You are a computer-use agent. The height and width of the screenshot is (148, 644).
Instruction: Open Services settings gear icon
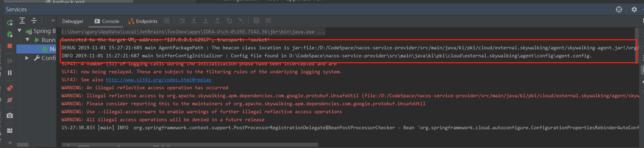(x=634, y=9)
